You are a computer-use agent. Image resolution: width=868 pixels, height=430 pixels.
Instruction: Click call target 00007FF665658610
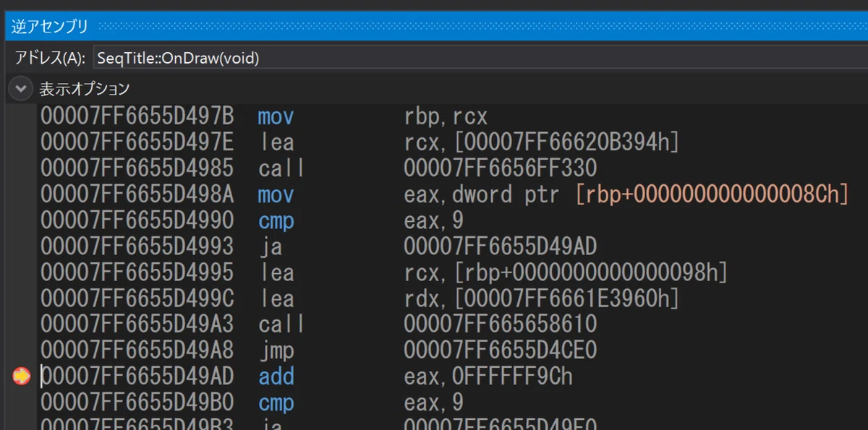[501, 324]
